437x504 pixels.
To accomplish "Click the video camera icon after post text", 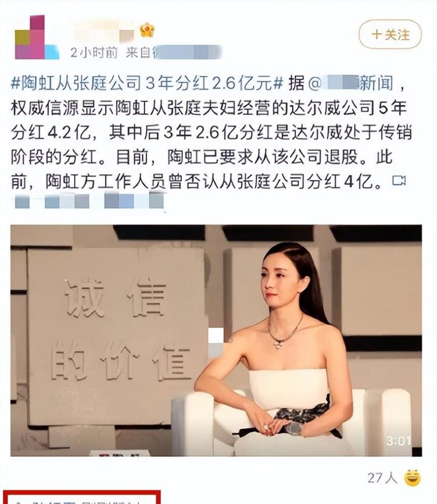I will coord(399,181).
